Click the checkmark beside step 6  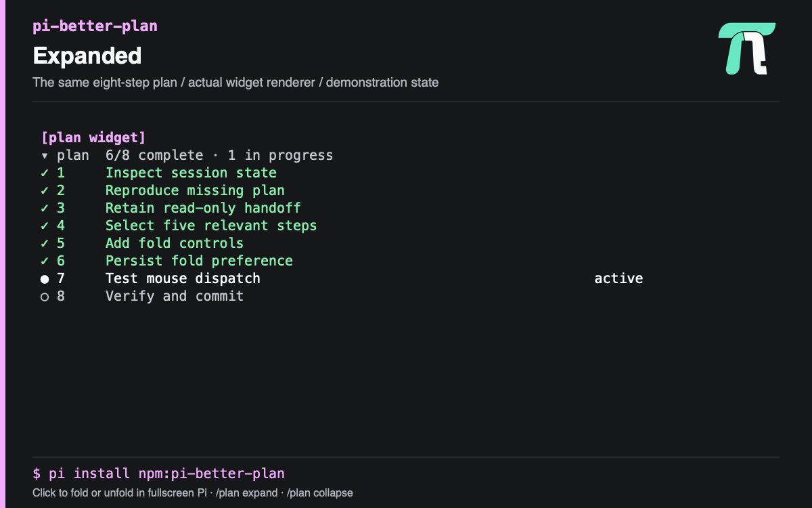tap(45, 261)
